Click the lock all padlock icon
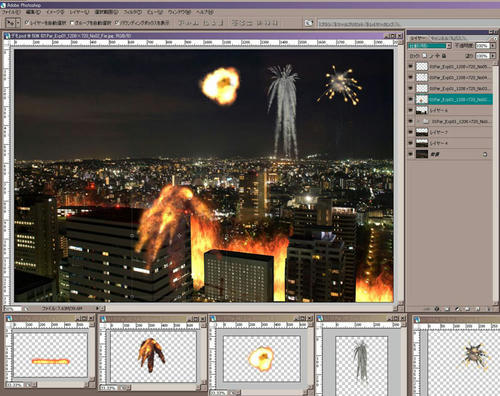Image resolution: width=500 pixels, height=396 pixels. [x=444, y=56]
